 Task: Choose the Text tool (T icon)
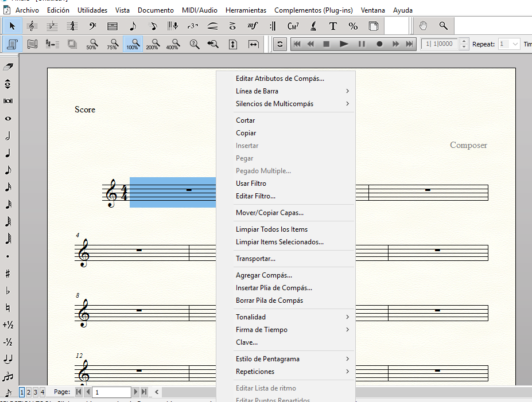tap(333, 26)
